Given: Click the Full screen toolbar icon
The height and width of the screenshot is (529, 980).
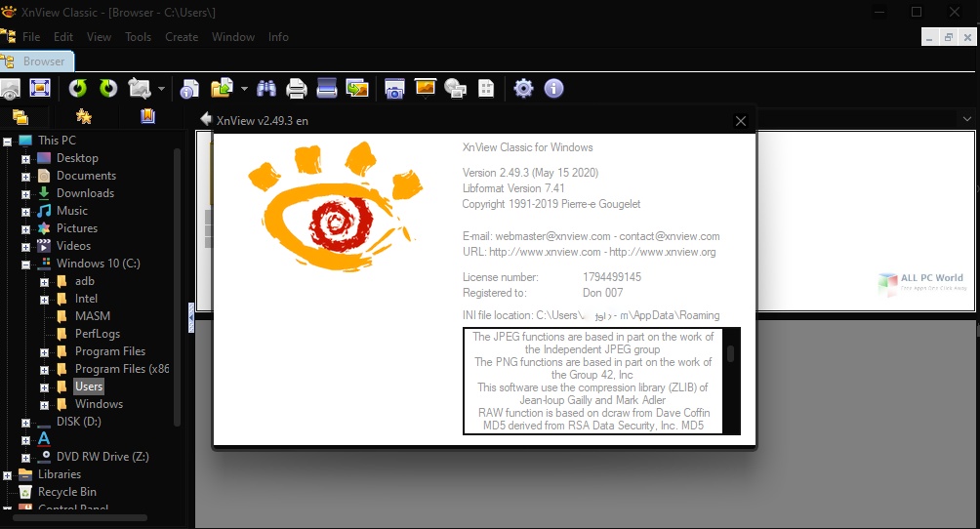Looking at the screenshot, I should pyautogui.click(x=40, y=88).
